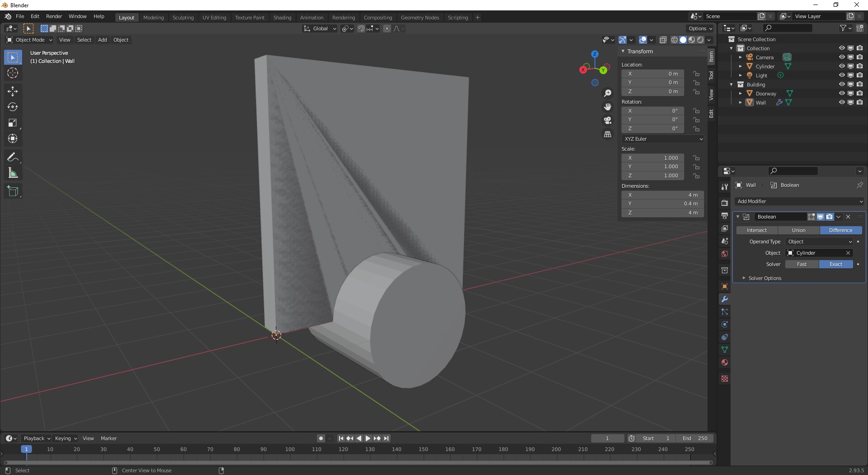Choose the Add Cube tool
This screenshot has height=475, width=868.
(13, 191)
